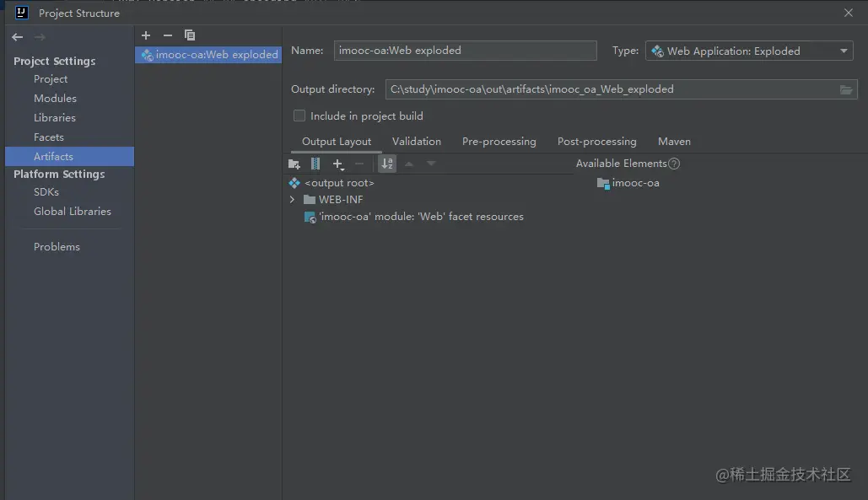Click the IntelliJ IDEA logo icon
The height and width of the screenshot is (500, 868).
click(x=22, y=12)
